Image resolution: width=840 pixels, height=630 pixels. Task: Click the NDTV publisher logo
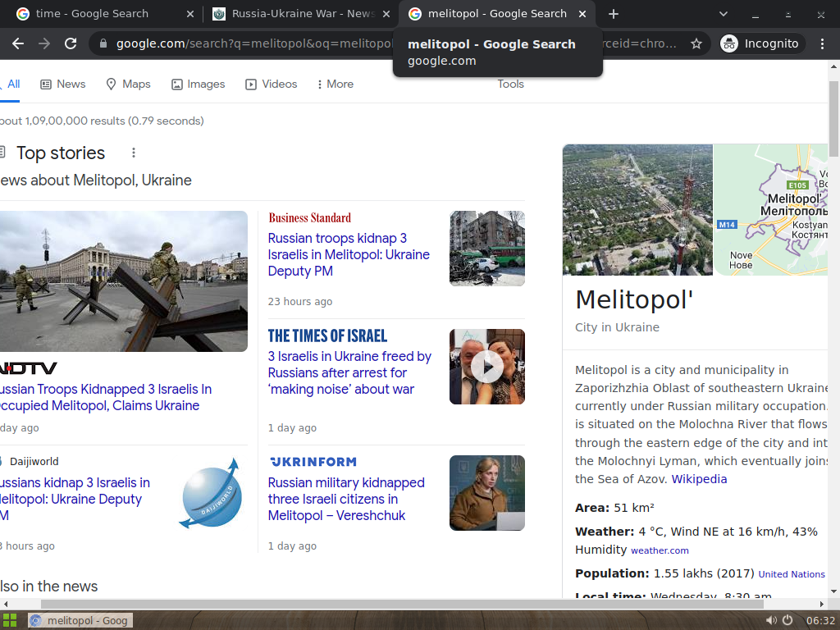click(x=29, y=368)
